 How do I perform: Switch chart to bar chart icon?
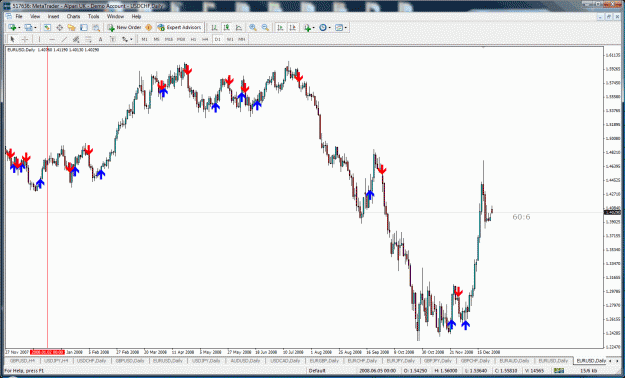tap(214, 28)
